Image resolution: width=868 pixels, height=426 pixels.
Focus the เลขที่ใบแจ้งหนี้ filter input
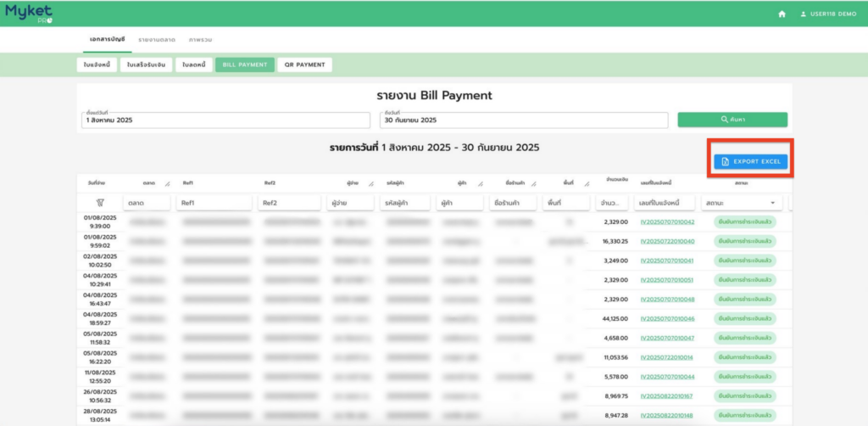(x=665, y=204)
